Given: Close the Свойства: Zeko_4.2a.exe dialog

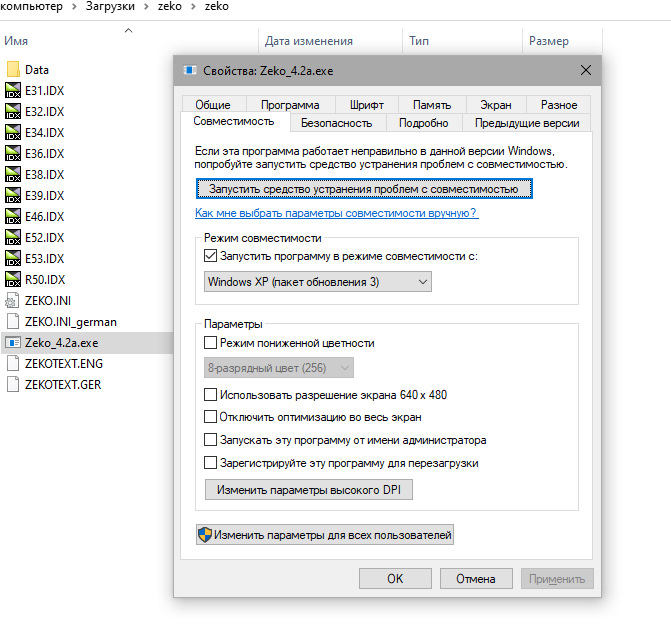Looking at the screenshot, I should point(586,70).
